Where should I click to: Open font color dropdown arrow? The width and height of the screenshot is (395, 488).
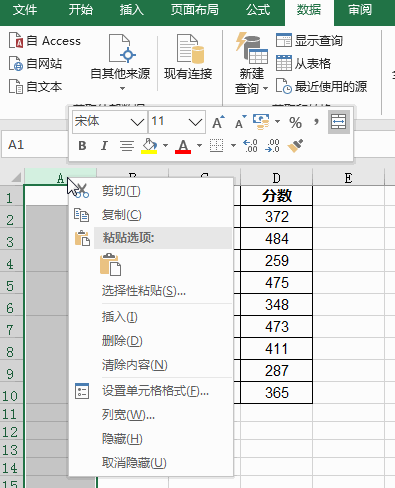pyautogui.click(x=199, y=146)
